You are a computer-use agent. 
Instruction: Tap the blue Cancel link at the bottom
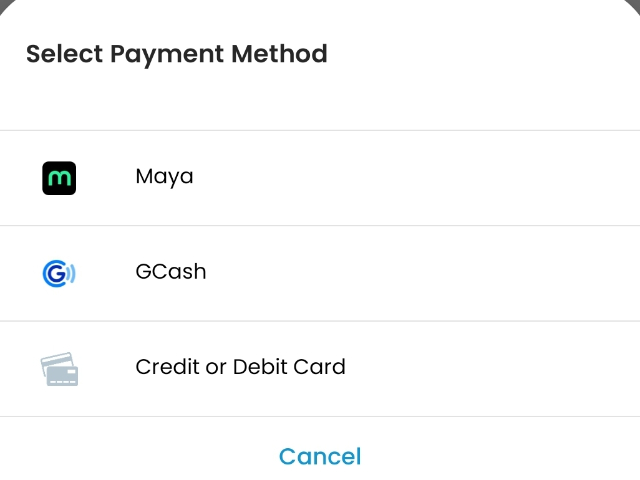(320, 456)
